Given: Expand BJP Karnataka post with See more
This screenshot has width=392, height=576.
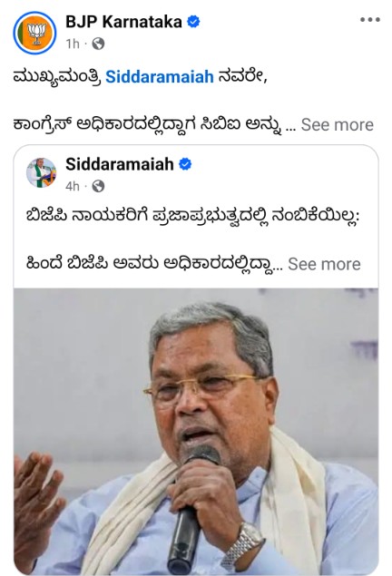Looking at the screenshot, I should [x=338, y=125].
